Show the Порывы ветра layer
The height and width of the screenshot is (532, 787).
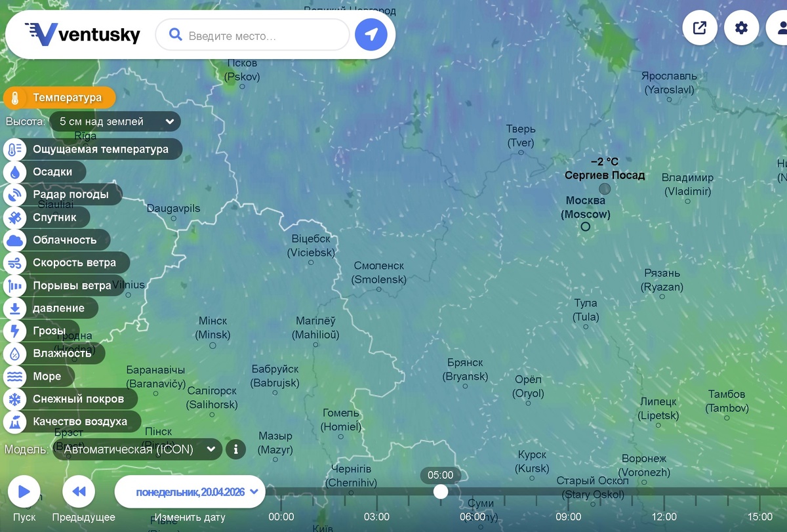[x=64, y=285]
